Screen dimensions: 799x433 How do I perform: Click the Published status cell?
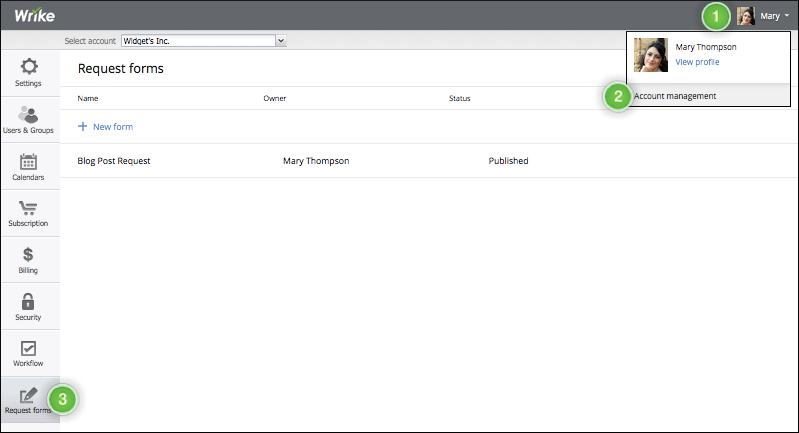[508, 161]
